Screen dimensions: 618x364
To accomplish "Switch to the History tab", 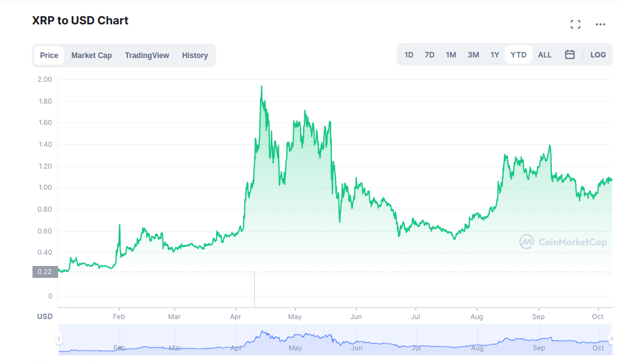I will click(195, 55).
